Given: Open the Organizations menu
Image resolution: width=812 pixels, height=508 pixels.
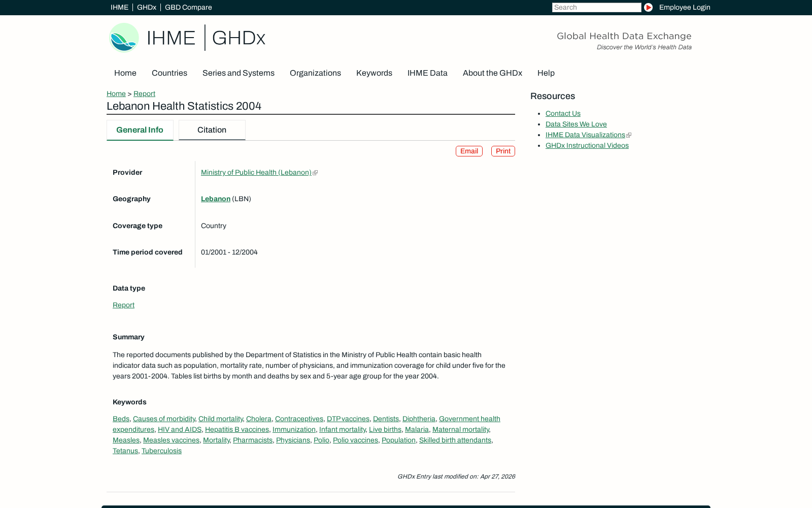Looking at the screenshot, I should tap(315, 73).
